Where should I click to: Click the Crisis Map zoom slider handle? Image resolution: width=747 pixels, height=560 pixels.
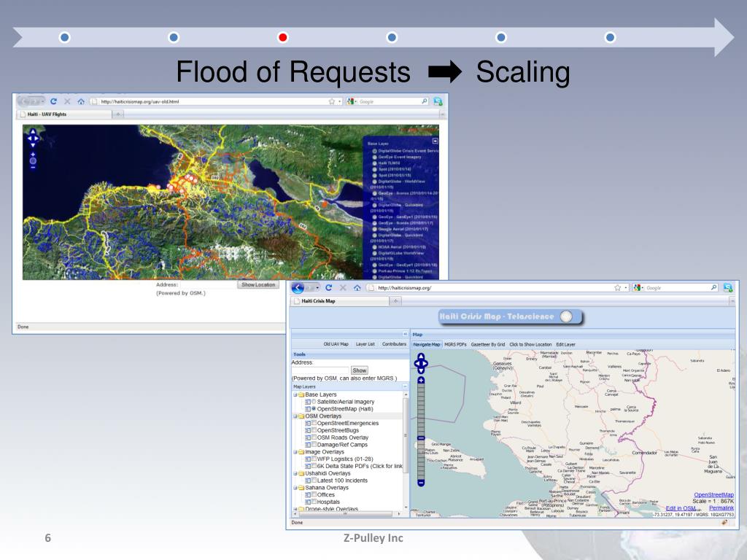click(x=421, y=437)
